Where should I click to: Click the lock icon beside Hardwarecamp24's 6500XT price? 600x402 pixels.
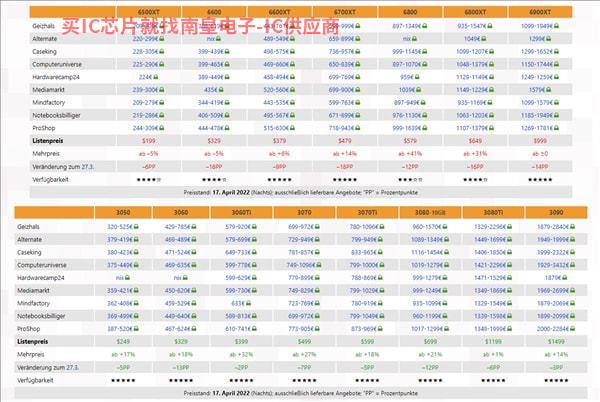[155, 77]
